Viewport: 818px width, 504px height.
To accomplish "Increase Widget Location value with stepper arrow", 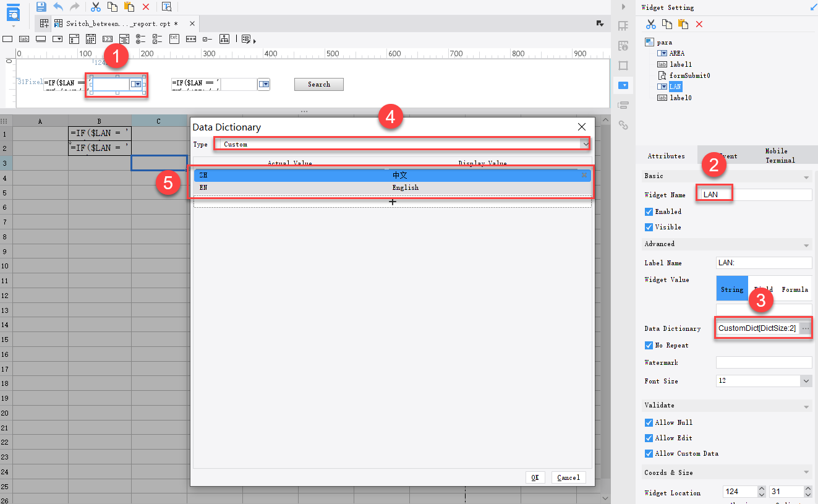I will [761, 489].
